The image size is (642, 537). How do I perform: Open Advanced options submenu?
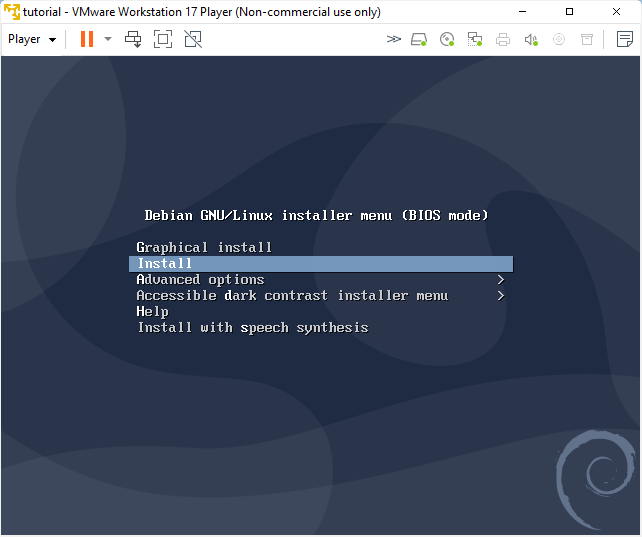(x=200, y=280)
